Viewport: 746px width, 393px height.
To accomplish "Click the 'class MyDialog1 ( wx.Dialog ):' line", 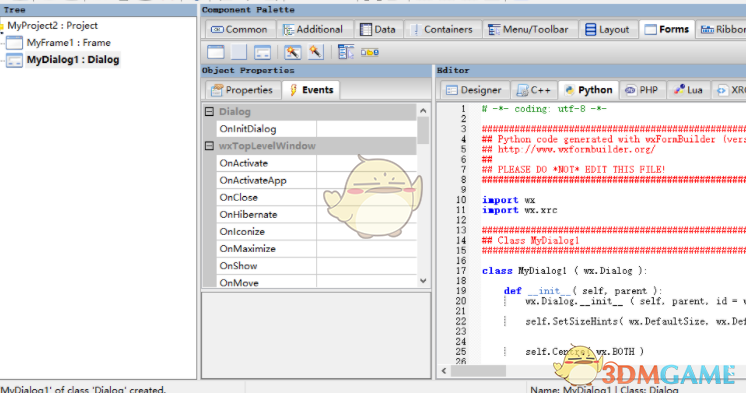I will click(565, 271).
